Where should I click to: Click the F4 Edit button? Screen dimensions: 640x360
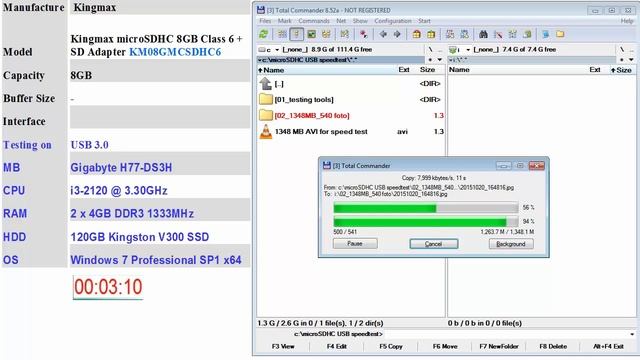(x=337, y=346)
